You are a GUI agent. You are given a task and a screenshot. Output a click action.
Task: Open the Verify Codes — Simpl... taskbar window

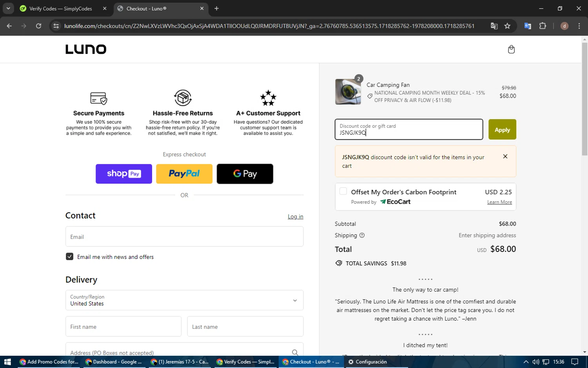[245, 362]
